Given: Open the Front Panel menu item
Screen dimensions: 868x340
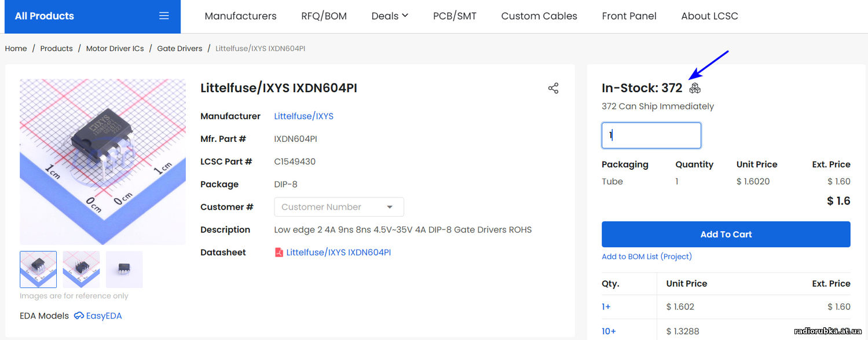Looking at the screenshot, I should [629, 16].
